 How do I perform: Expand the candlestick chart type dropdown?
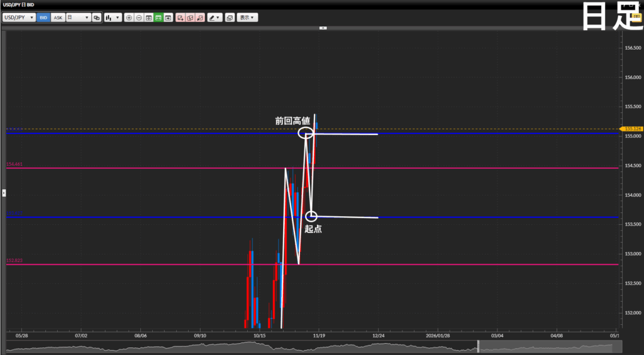point(113,18)
